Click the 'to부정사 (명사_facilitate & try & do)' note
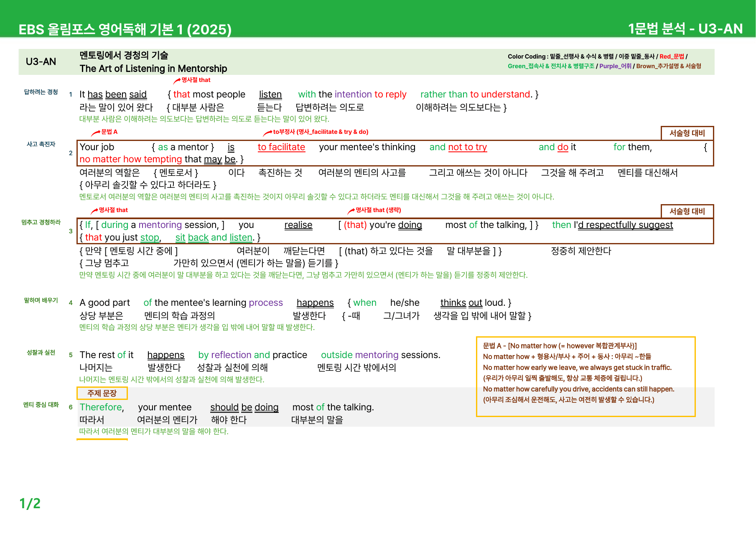 (321, 132)
